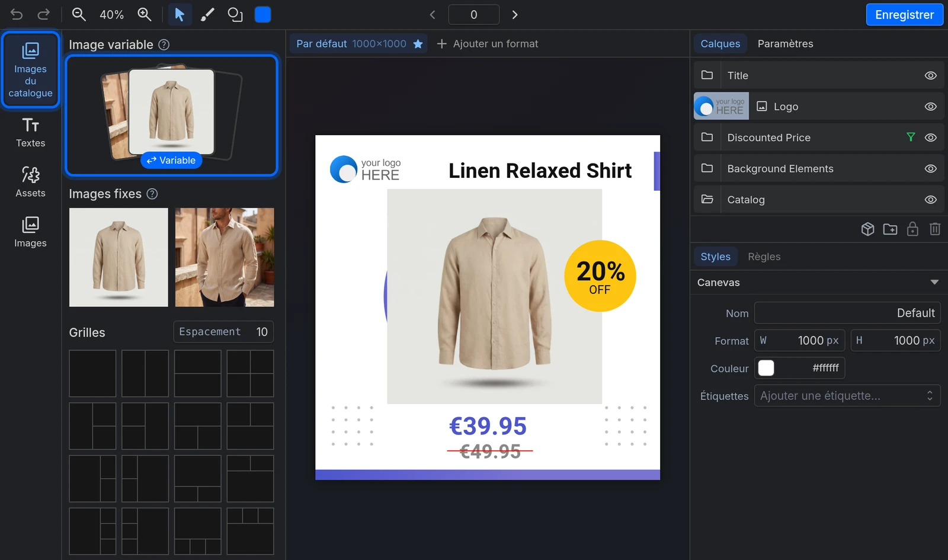Screen dimensions: 948x560
Task: Open the blue fill color swatch
Action: 263,15
